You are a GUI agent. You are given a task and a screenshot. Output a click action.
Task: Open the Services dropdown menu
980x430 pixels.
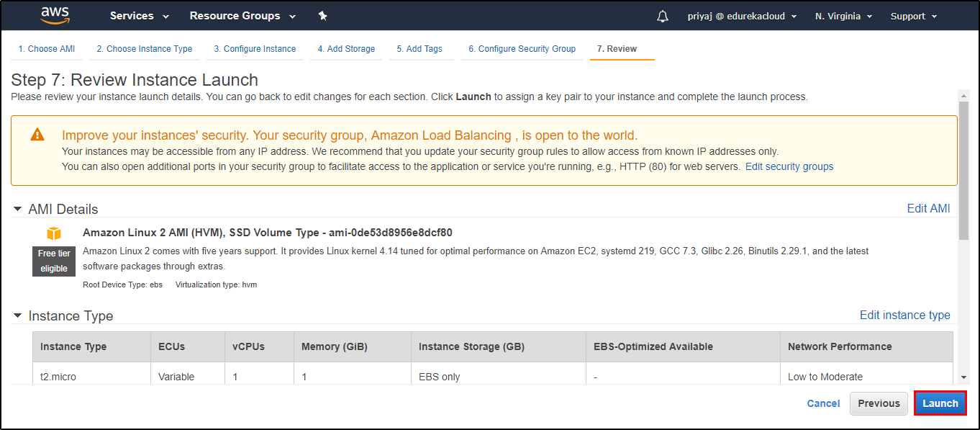[x=140, y=16]
